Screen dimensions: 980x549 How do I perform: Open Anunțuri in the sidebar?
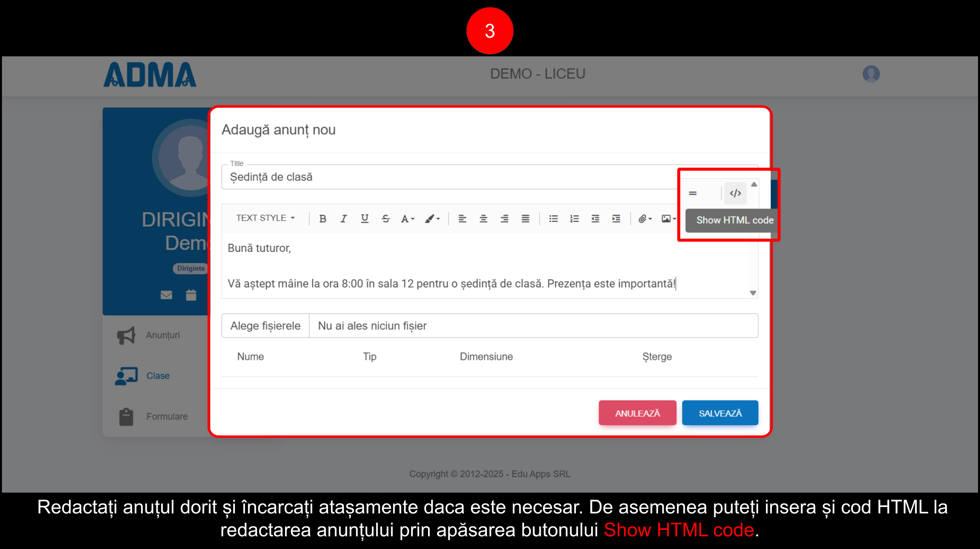tap(162, 335)
